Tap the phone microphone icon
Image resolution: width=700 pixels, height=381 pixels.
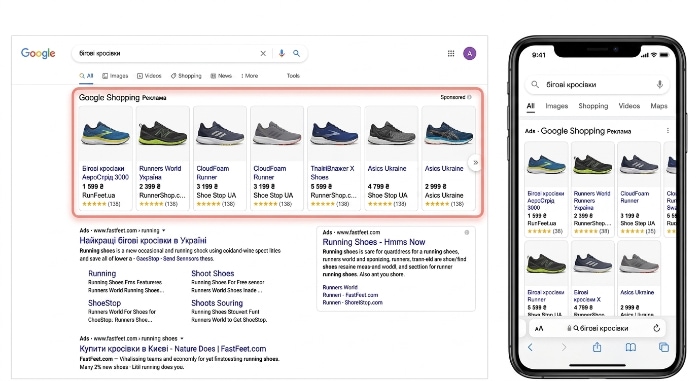[x=659, y=84]
